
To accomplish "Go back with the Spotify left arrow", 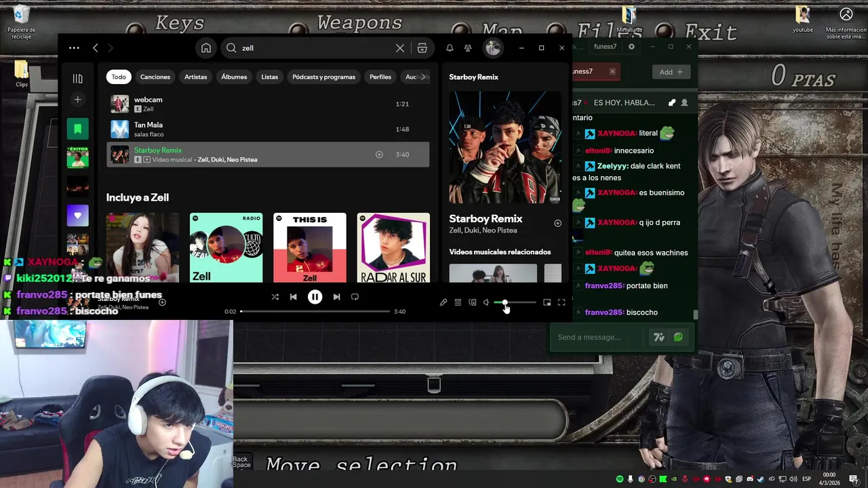I will click(x=95, y=47).
